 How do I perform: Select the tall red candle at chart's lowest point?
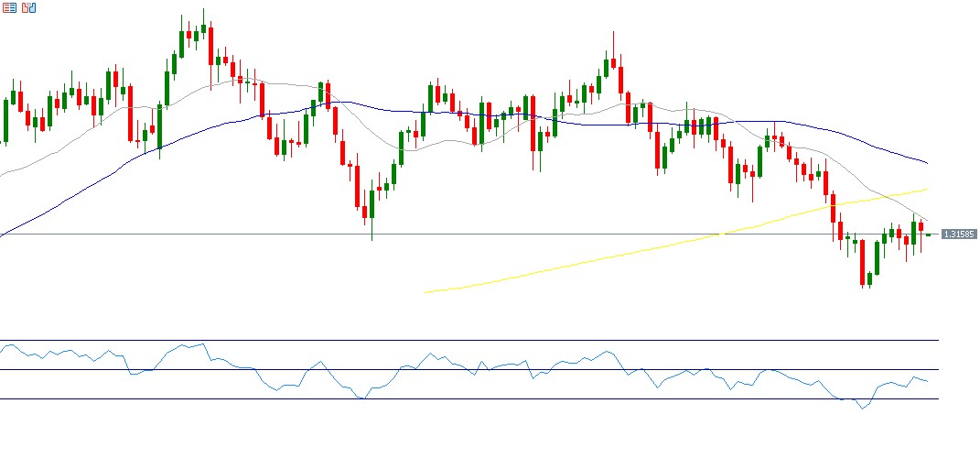point(862,263)
